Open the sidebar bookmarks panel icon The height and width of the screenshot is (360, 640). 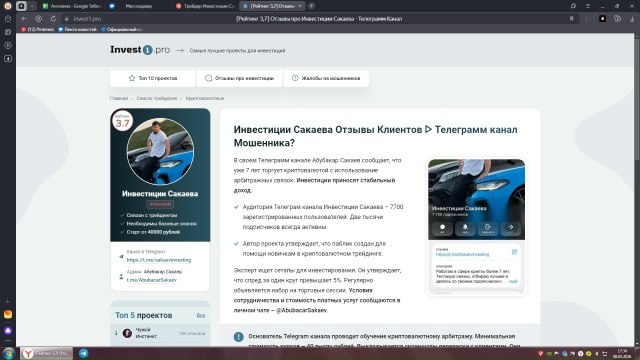[x=8, y=32]
